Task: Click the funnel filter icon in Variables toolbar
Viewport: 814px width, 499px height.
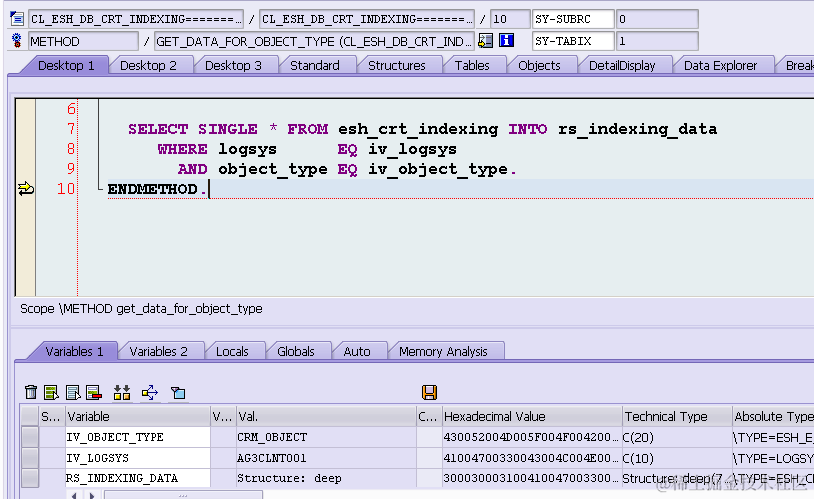Action: (x=178, y=393)
